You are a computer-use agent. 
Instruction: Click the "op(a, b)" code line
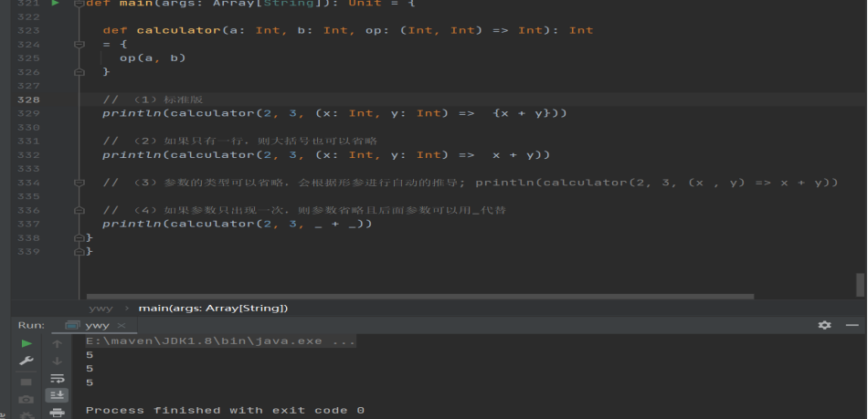coord(153,58)
